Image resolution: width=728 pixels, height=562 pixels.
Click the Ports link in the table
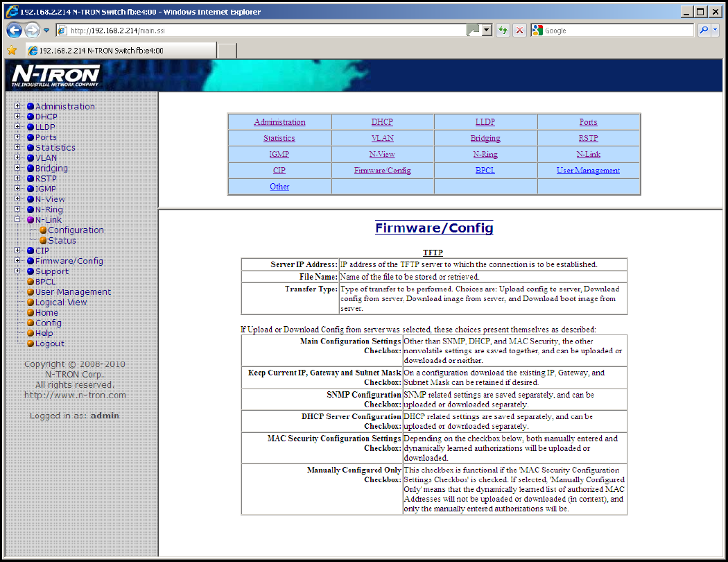[588, 122]
